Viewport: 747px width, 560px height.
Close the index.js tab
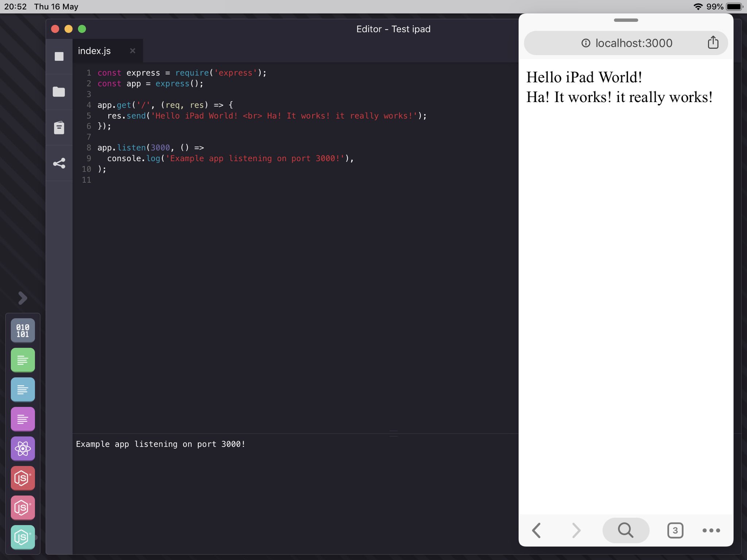133,51
